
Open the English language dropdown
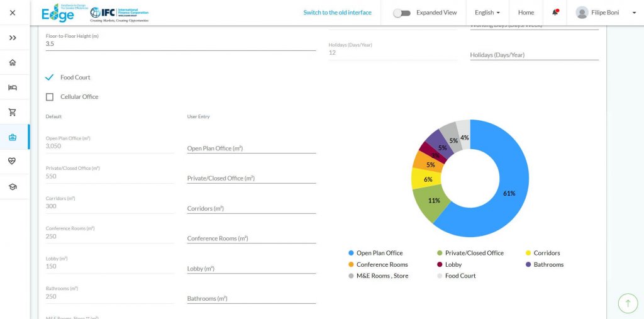[x=487, y=13]
